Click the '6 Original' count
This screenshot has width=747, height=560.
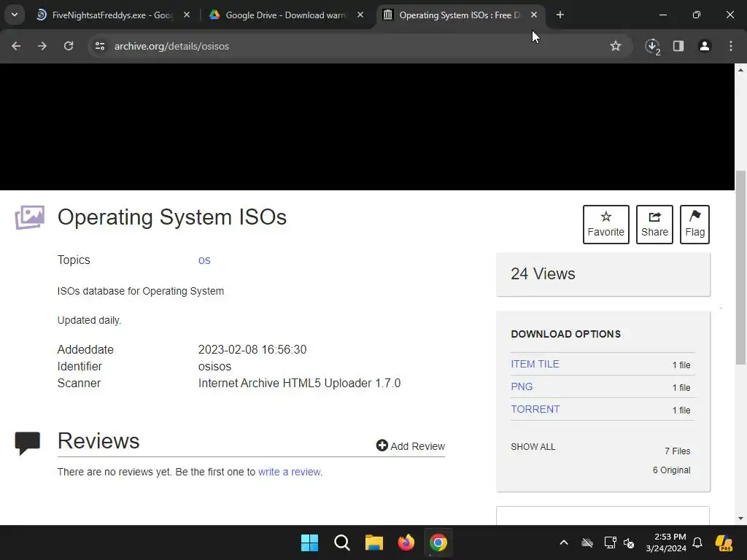click(672, 470)
